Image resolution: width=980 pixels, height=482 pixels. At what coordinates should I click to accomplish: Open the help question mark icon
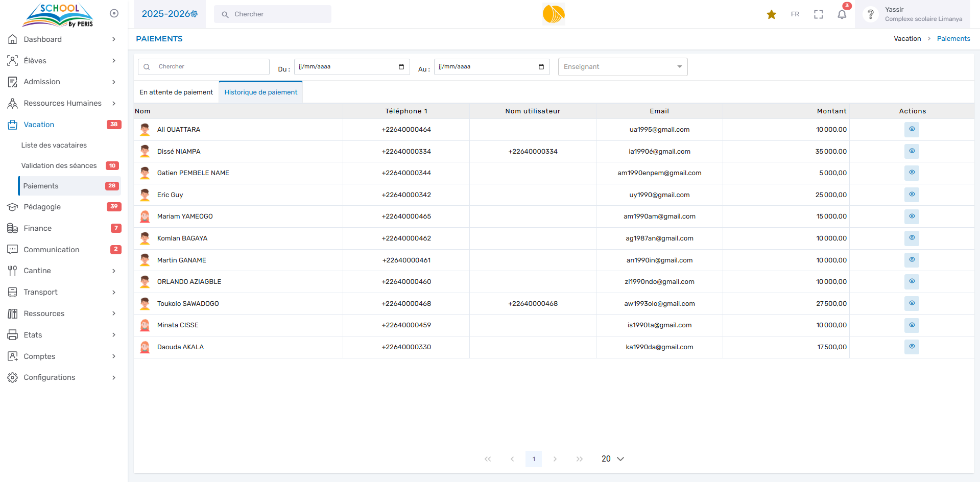(x=870, y=14)
